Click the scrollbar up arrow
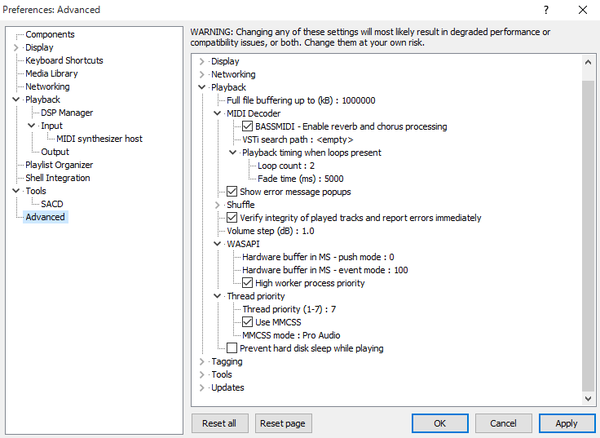This screenshot has width=600, height=438. click(x=588, y=62)
